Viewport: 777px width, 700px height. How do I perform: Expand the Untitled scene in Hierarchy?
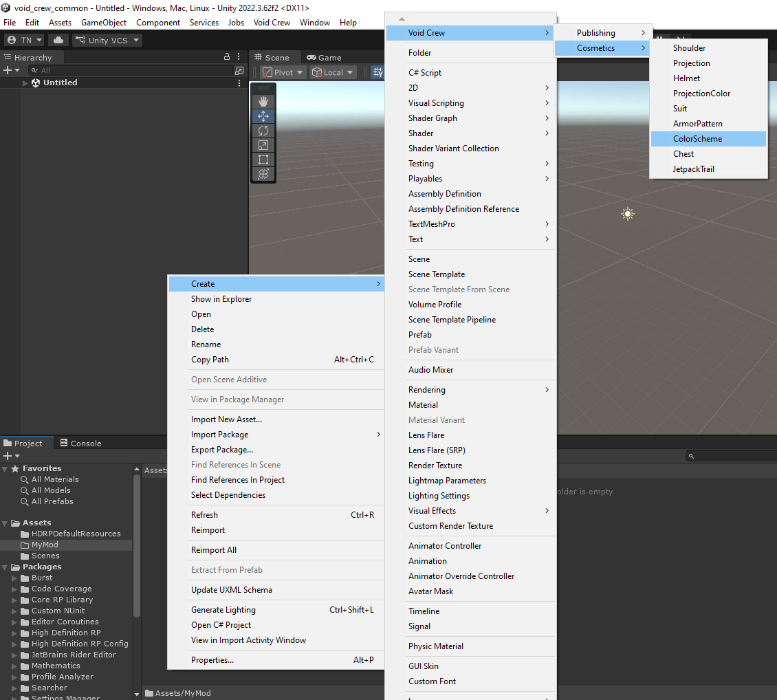click(x=25, y=83)
